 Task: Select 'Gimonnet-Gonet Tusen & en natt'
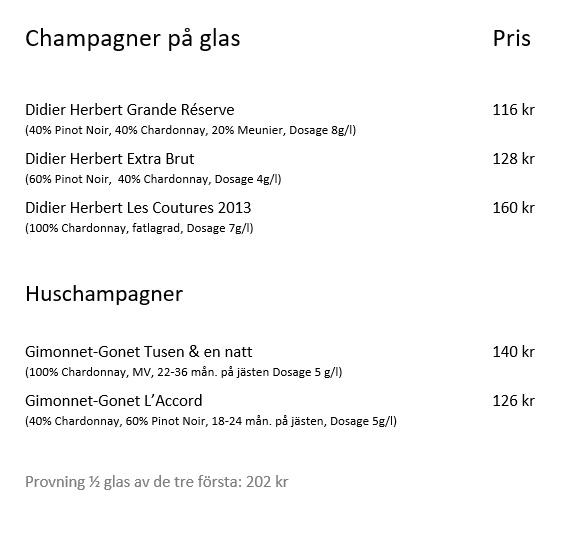[138, 352]
